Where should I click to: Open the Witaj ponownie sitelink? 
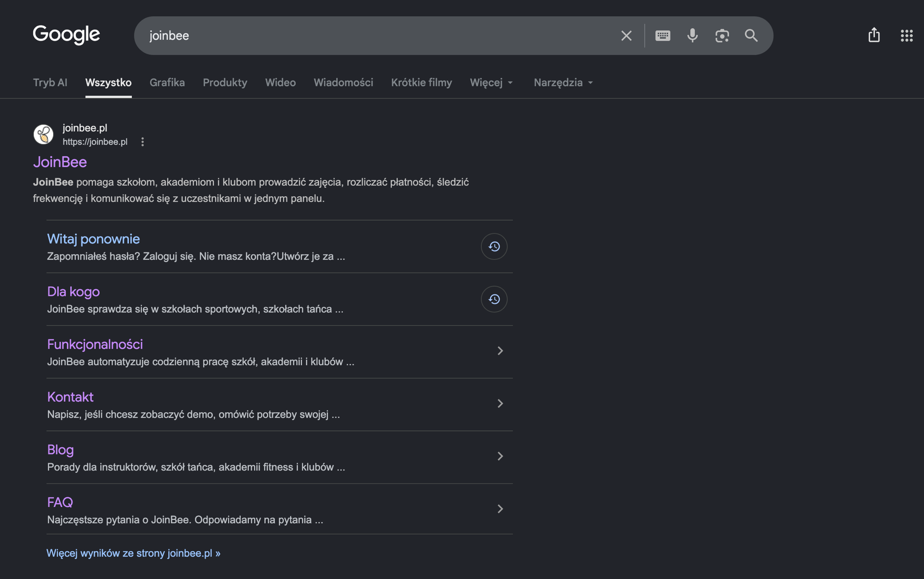tap(93, 239)
